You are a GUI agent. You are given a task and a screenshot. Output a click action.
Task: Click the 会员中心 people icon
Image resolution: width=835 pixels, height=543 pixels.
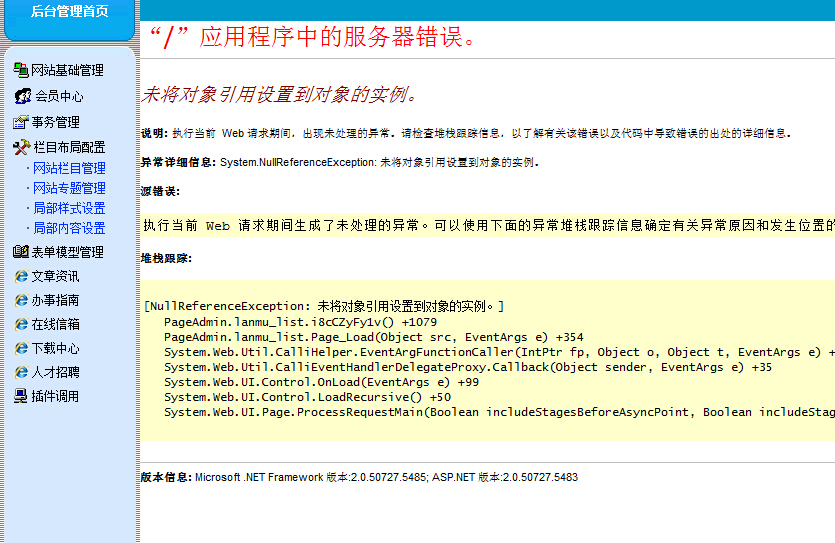23,97
